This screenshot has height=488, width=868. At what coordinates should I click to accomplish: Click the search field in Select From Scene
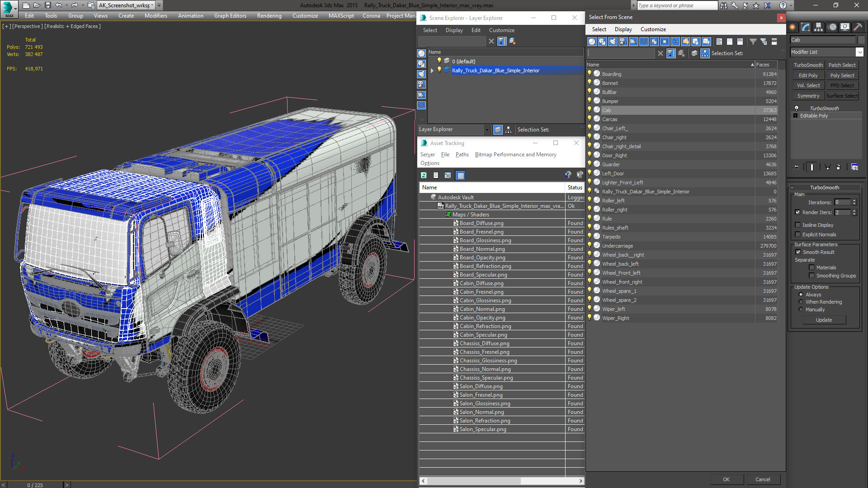621,53
